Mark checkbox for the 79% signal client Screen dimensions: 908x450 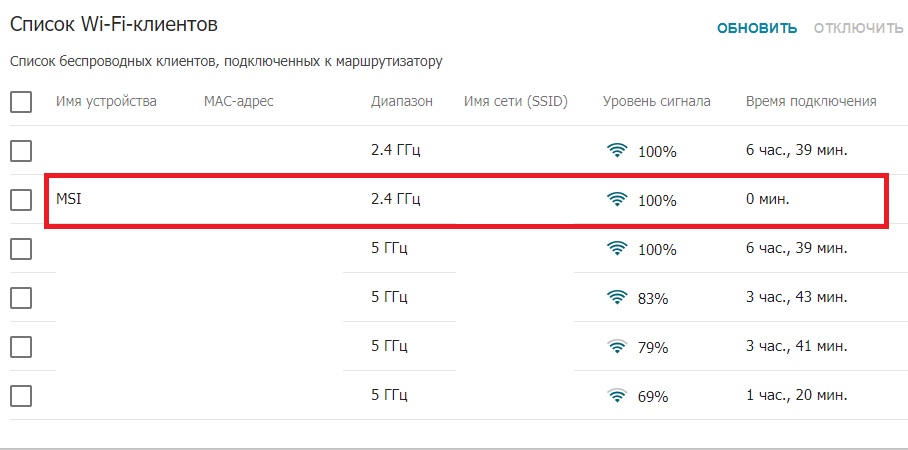[21, 346]
